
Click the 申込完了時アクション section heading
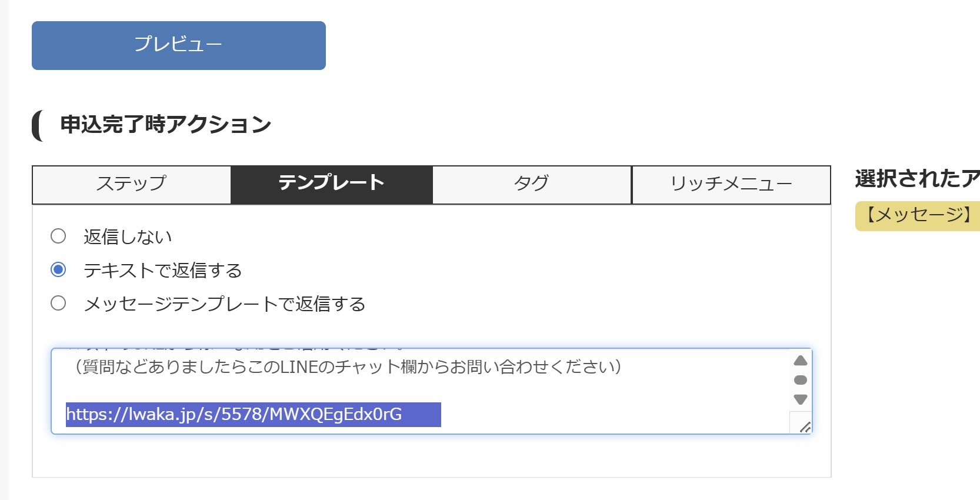165,125
